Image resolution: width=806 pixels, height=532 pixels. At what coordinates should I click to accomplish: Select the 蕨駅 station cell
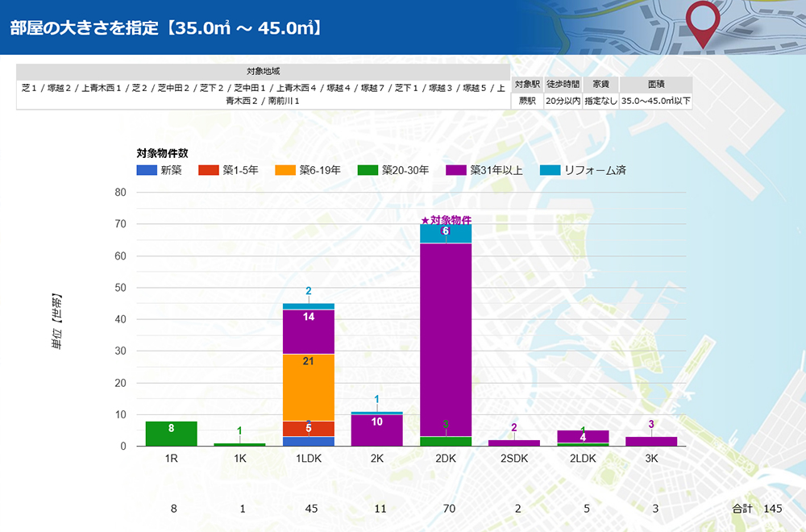(x=526, y=101)
